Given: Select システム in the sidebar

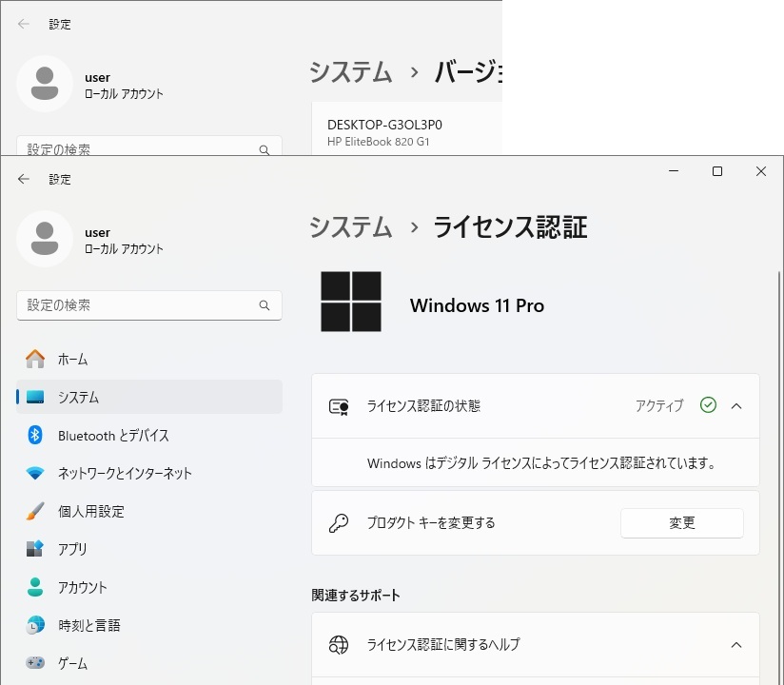Looking at the screenshot, I should [x=149, y=397].
